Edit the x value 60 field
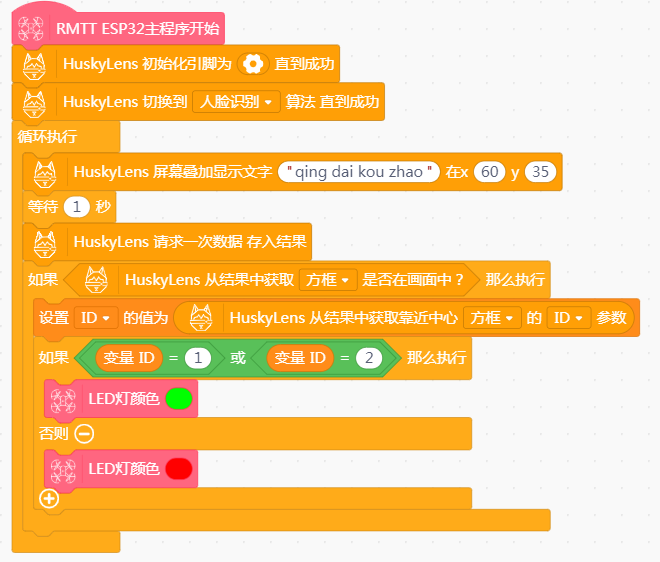The width and height of the screenshot is (660, 562). click(x=490, y=172)
